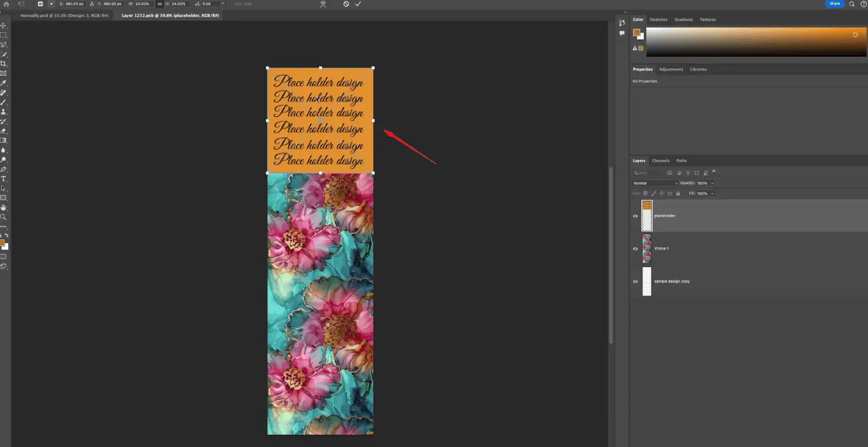
Task: Select the Crop tool
Action: pos(3,64)
